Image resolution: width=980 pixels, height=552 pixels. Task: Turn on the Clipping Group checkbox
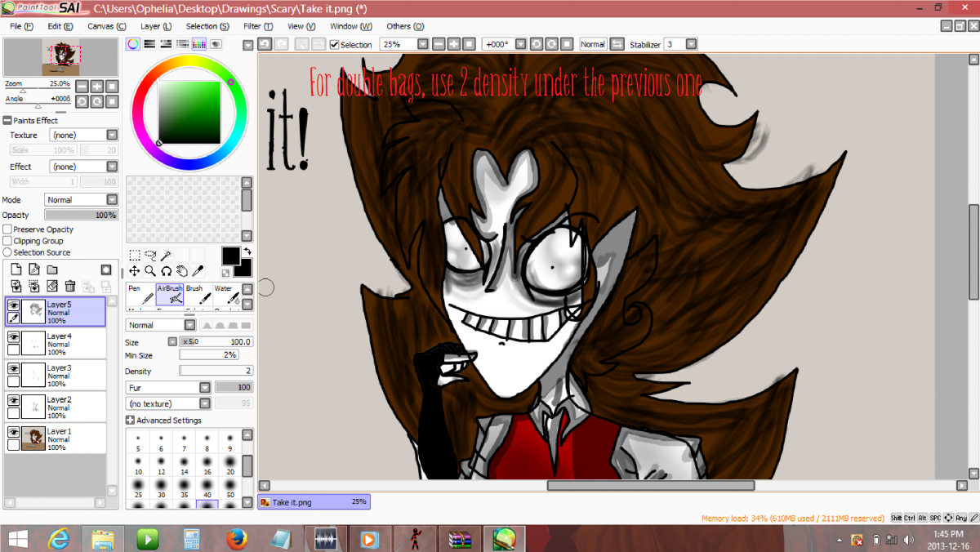7,241
